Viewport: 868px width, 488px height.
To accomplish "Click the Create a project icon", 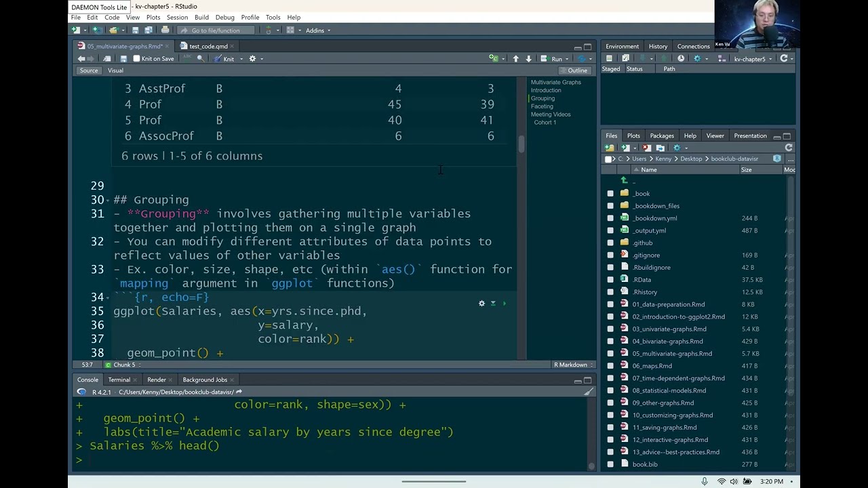I will coord(97,30).
